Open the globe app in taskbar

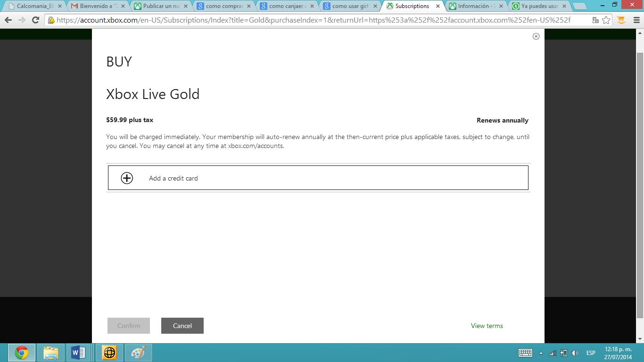109,353
